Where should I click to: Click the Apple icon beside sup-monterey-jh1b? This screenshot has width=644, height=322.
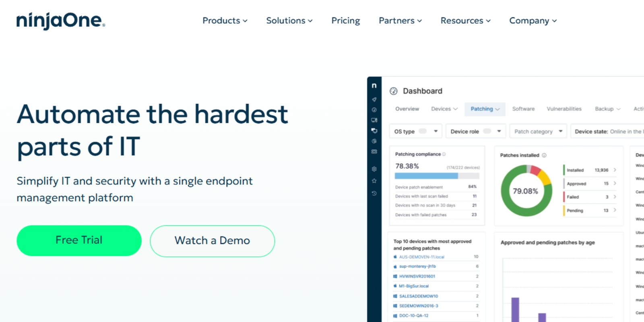395,266
